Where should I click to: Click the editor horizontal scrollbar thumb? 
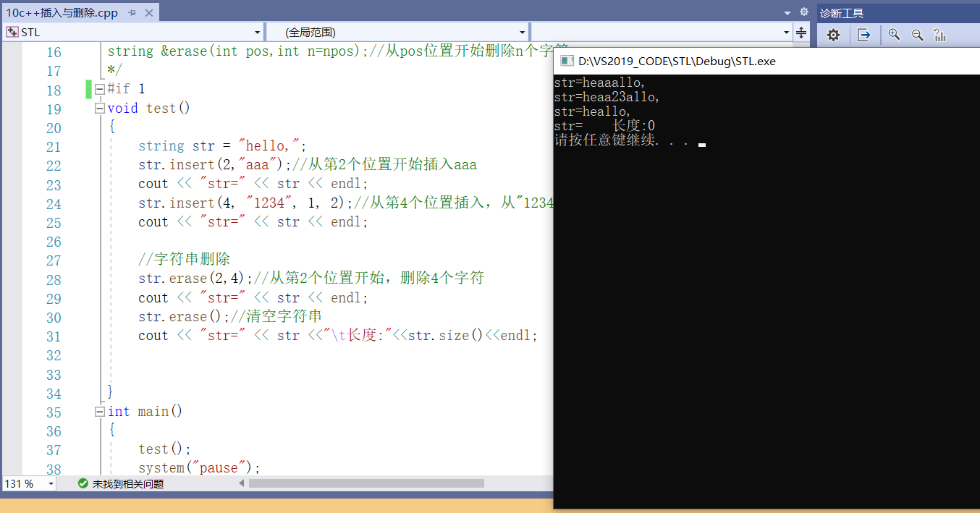[366, 483]
